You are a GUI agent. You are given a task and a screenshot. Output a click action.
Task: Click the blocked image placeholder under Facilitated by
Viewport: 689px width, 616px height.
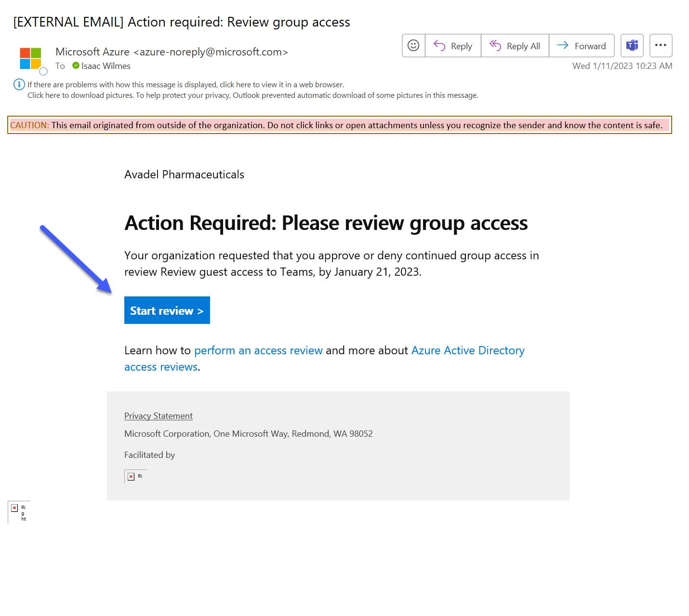[135, 476]
